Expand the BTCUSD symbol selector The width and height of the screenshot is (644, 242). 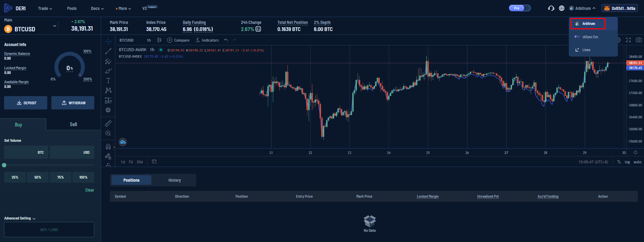[x=54, y=26]
